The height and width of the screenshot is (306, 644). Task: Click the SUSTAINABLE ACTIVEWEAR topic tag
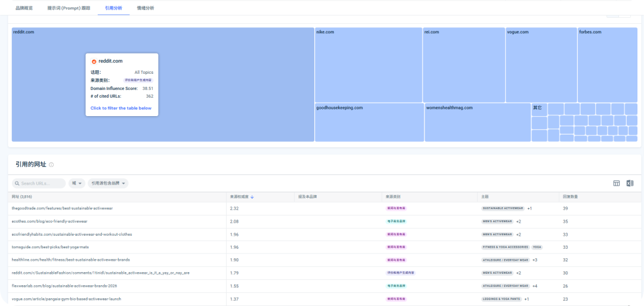(x=503, y=208)
